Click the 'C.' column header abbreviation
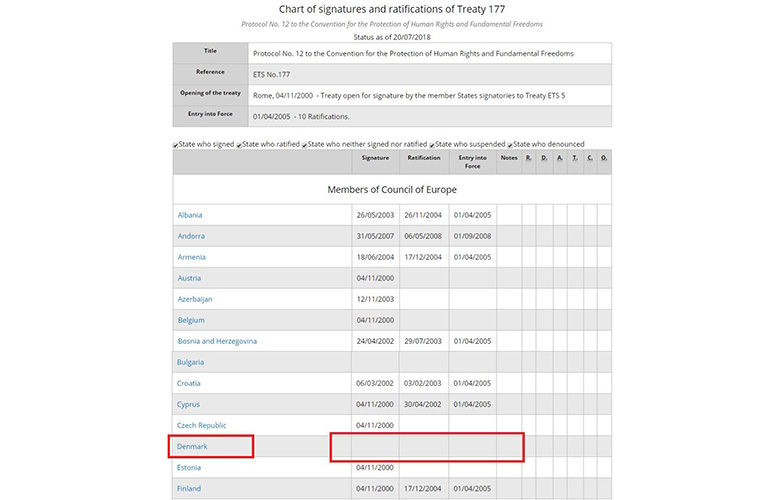The height and width of the screenshot is (500, 780). [590, 158]
